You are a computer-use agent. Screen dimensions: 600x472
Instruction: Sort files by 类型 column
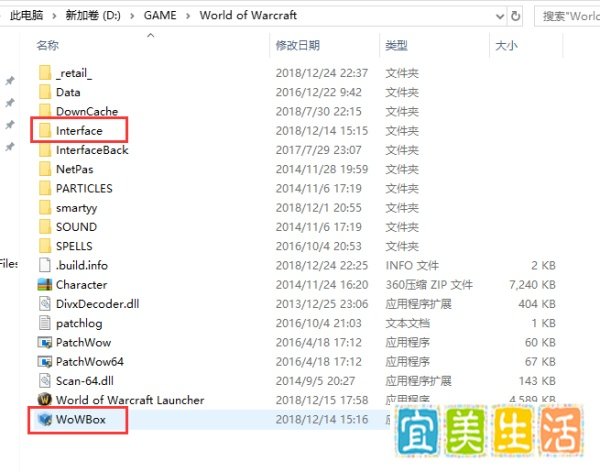click(396, 46)
